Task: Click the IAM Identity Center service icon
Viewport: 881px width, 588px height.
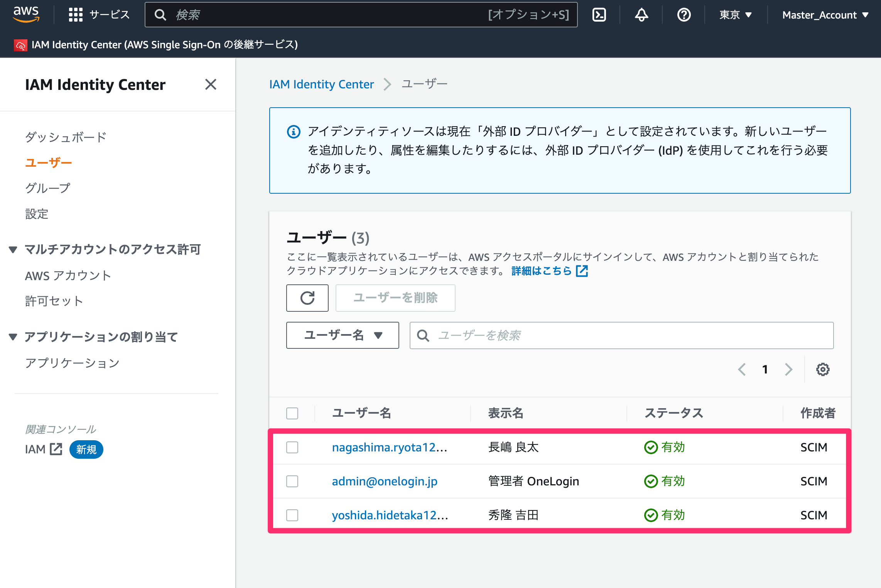Action: [20, 45]
